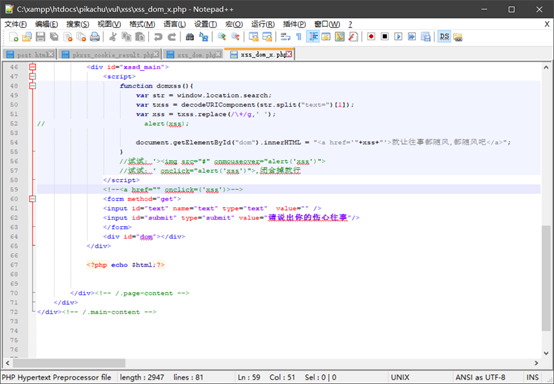Close the post.html tab

coord(51,54)
